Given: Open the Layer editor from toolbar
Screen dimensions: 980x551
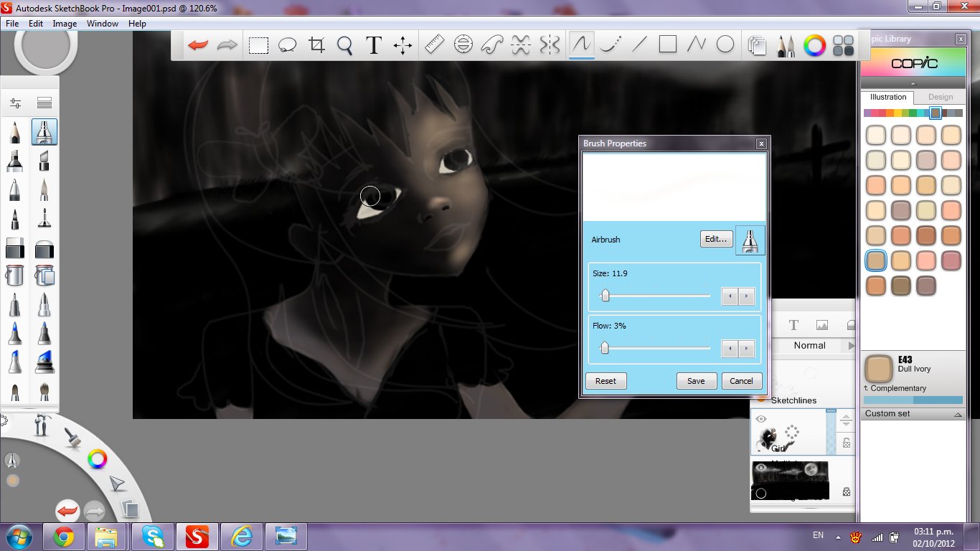Looking at the screenshot, I should click(757, 45).
